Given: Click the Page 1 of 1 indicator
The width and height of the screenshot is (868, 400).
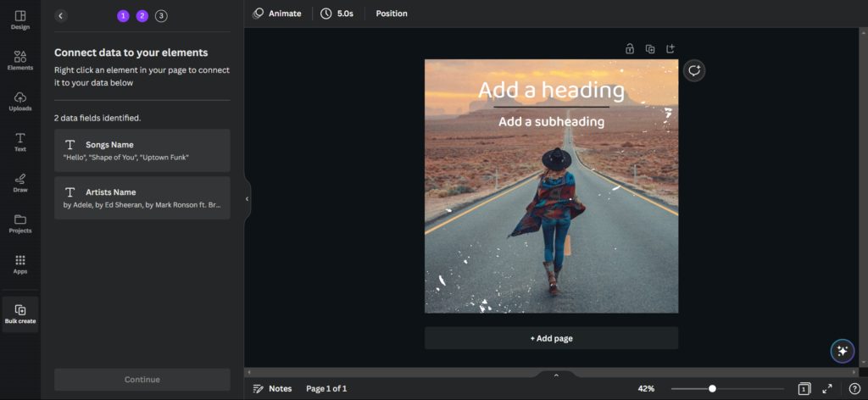Looking at the screenshot, I should [326, 388].
